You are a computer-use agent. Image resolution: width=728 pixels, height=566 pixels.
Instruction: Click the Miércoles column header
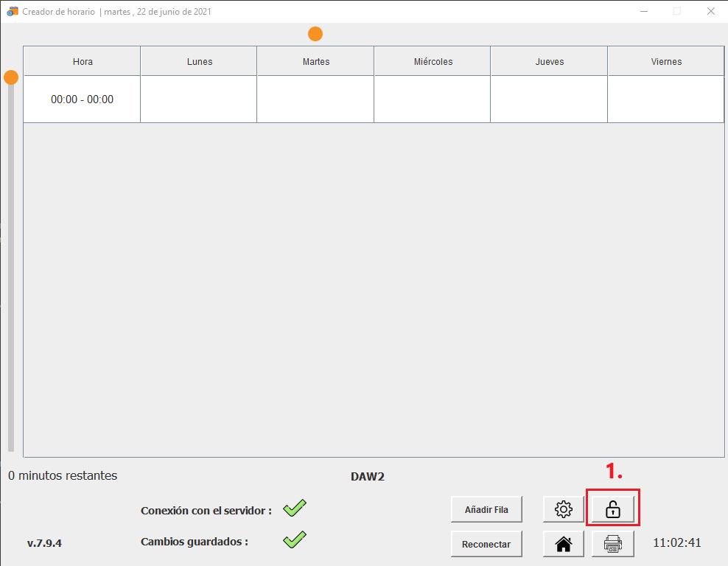(x=433, y=62)
